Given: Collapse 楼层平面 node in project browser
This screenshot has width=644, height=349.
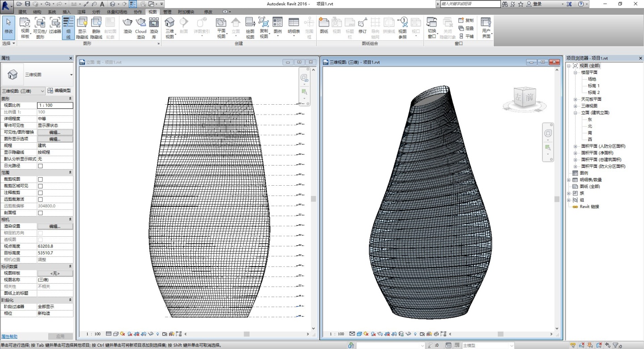Looking at the screenshot, I should (575, 72).
